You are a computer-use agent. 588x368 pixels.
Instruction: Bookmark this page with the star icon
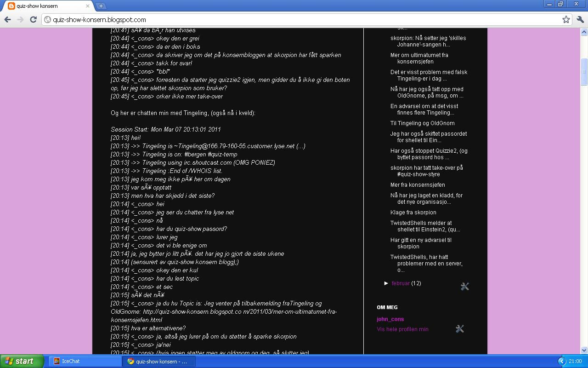[566, 19]
